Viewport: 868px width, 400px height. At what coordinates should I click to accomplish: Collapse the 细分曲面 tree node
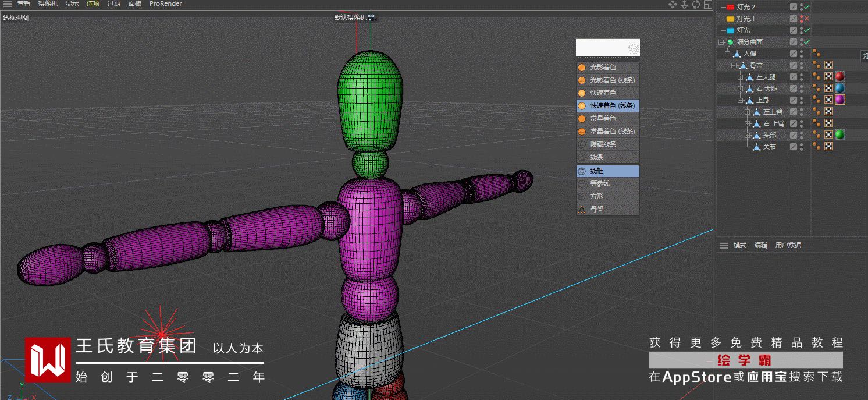(x=721, y=42)
